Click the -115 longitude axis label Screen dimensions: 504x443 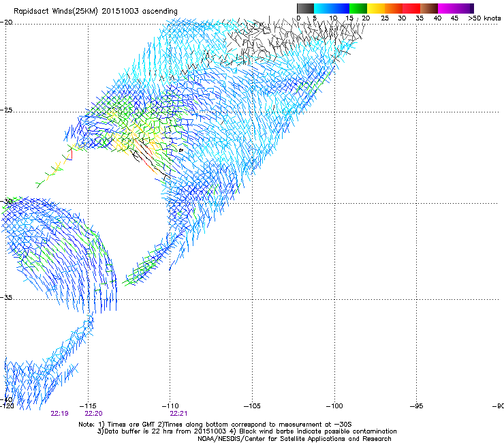click(x=88, y=406)
